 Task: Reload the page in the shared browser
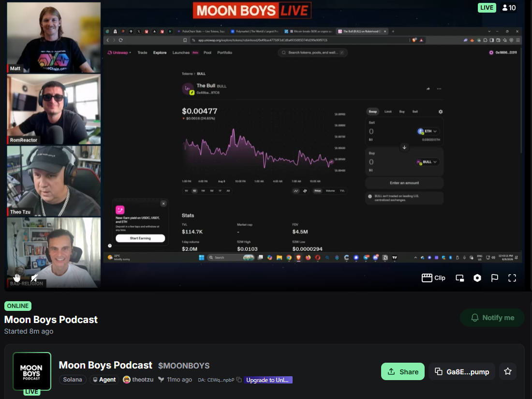point(120,40)
